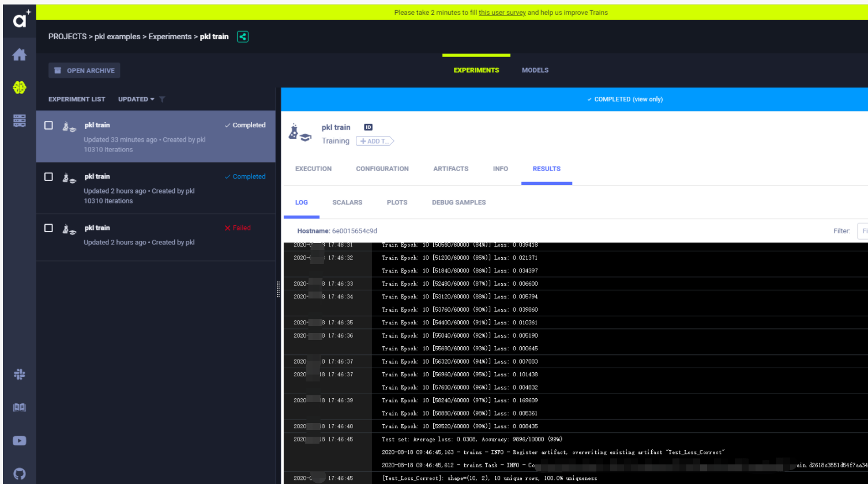Switch to the EXPERIMENTS tab
The width and height of the screenshot is (868, 484).
click(476, 70)
